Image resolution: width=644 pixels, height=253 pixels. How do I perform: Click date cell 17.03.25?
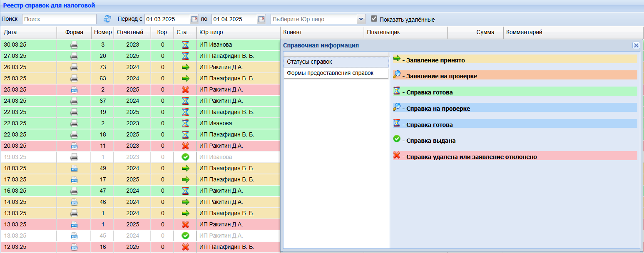[29, 179]
